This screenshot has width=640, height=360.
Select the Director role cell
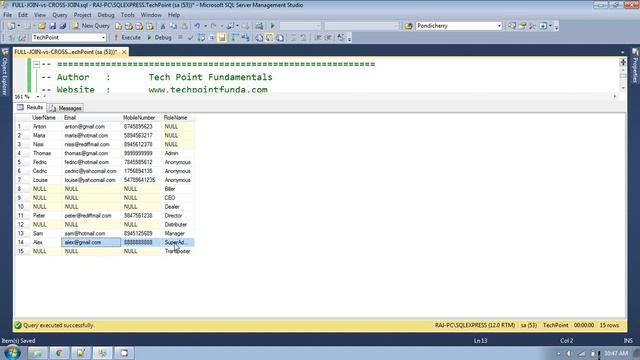pyautogui.click(x=178, y=216)
